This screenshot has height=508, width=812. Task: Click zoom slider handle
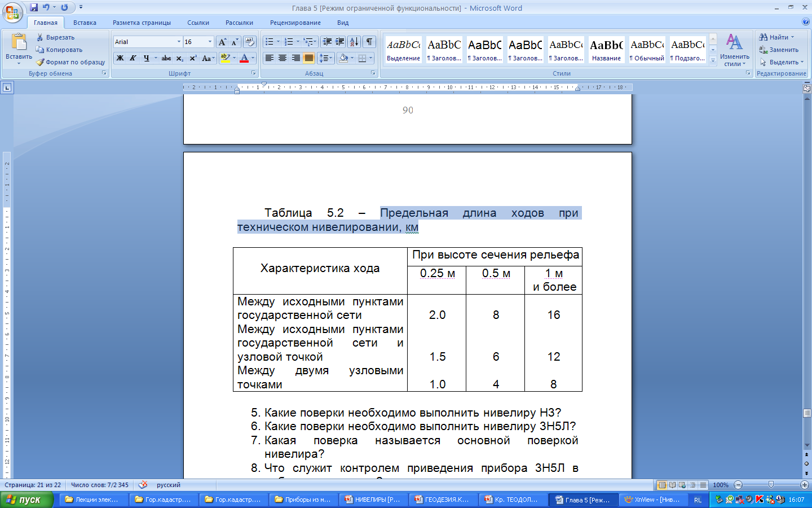(x=771, y=485)
